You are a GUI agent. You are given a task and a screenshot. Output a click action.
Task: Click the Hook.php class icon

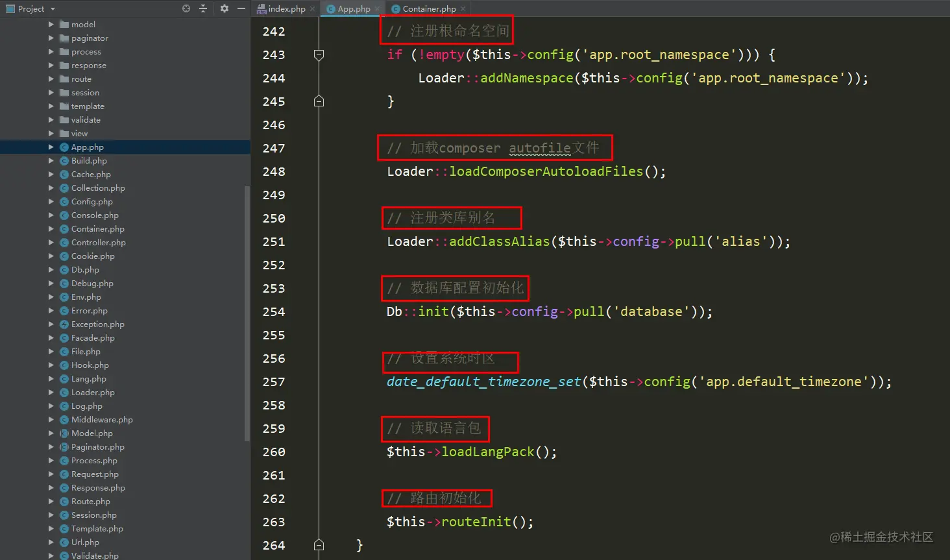click(64, 365)
